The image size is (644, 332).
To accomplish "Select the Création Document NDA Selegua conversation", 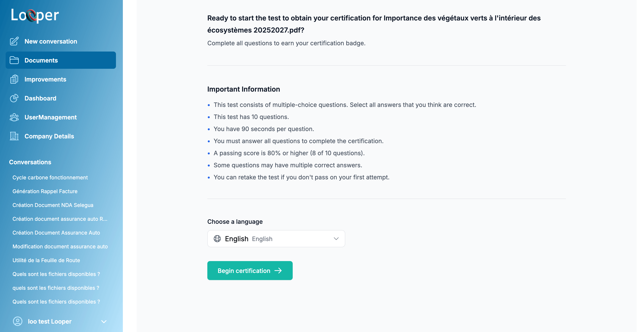I will click(x=53, y=205).
